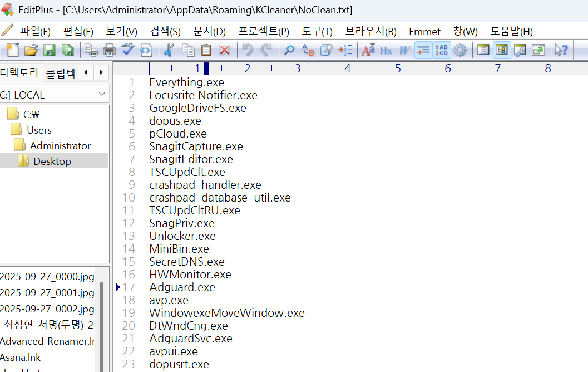The width and height of the screenshot is (588, 372).
Task: Create a new document with the New icon
Action: coord(12,50)
